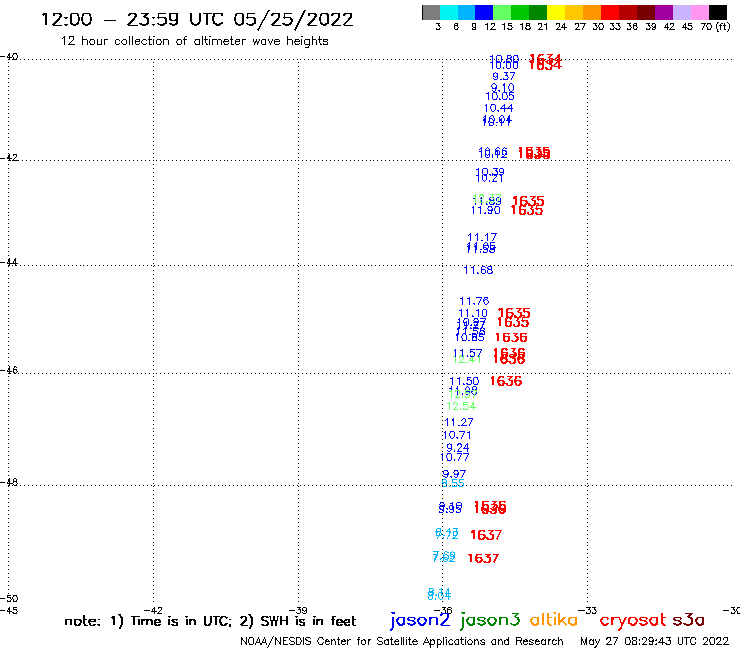Click the wave height value 10.21
The height and width of the screenshot is (650, 740).
(x=489, y=178)
